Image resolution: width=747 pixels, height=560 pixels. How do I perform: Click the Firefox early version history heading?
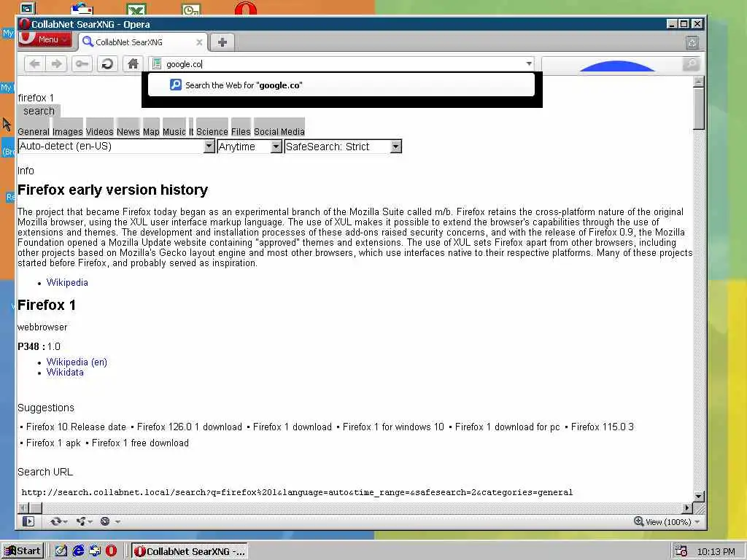coord(112,190)
